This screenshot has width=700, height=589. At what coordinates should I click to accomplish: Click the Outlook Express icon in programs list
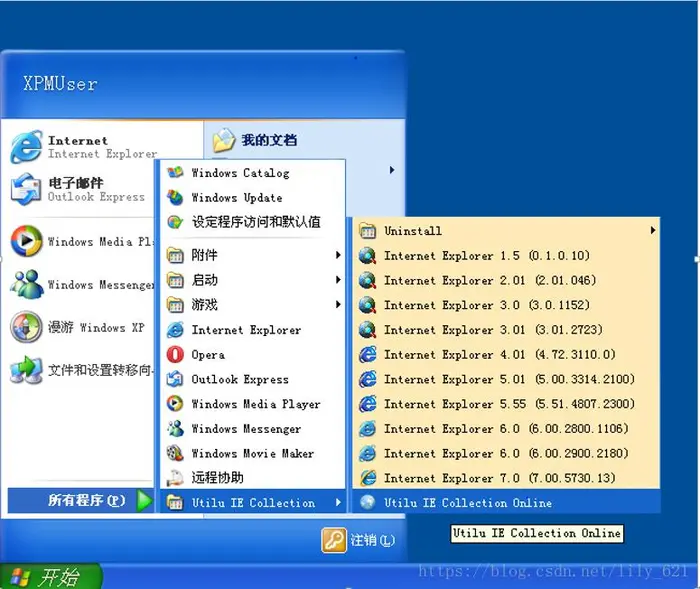pos(175,379)
